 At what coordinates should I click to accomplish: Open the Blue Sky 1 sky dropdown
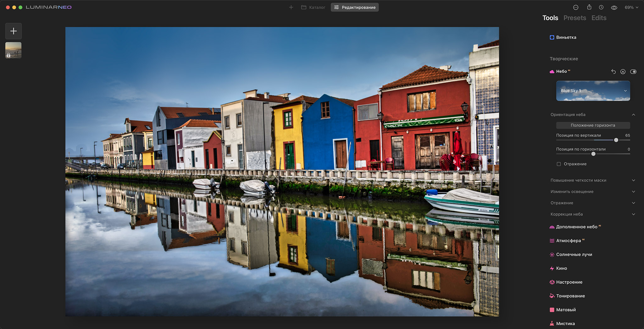tap(593, 91)
